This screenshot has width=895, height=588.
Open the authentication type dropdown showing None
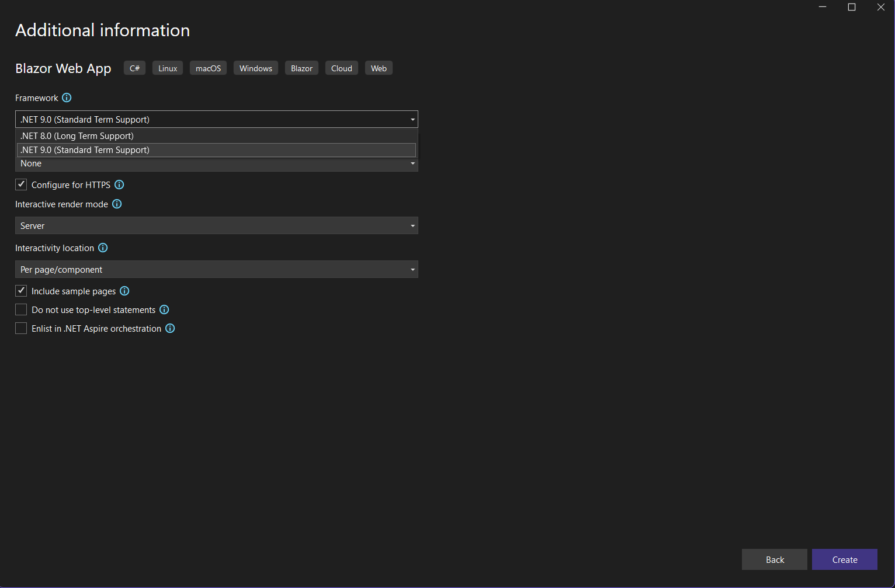217,164
